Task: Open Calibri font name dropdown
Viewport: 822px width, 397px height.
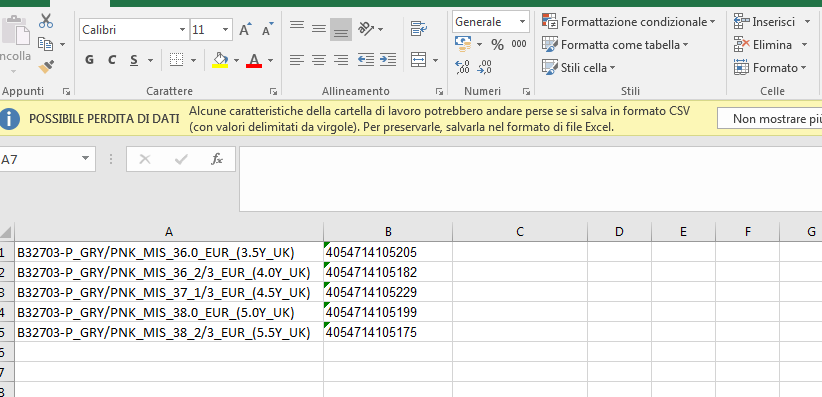Action: [x=182, y=30]
